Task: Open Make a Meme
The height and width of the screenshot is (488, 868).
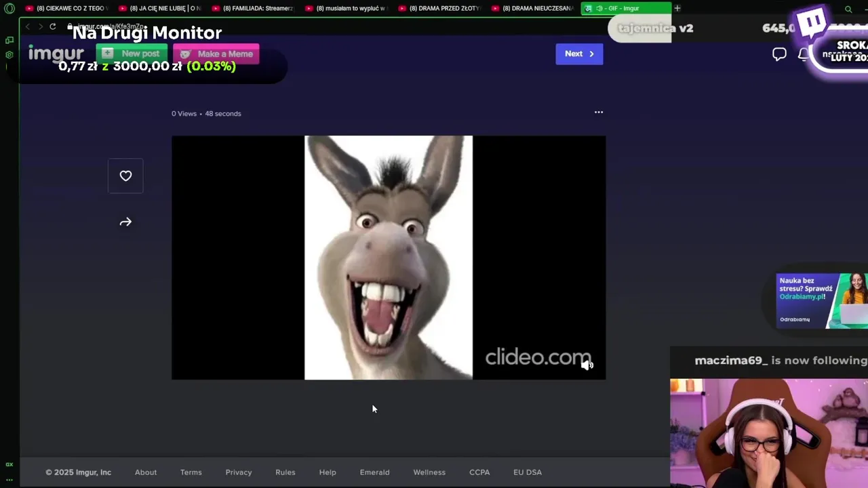Action: (216, 54)
